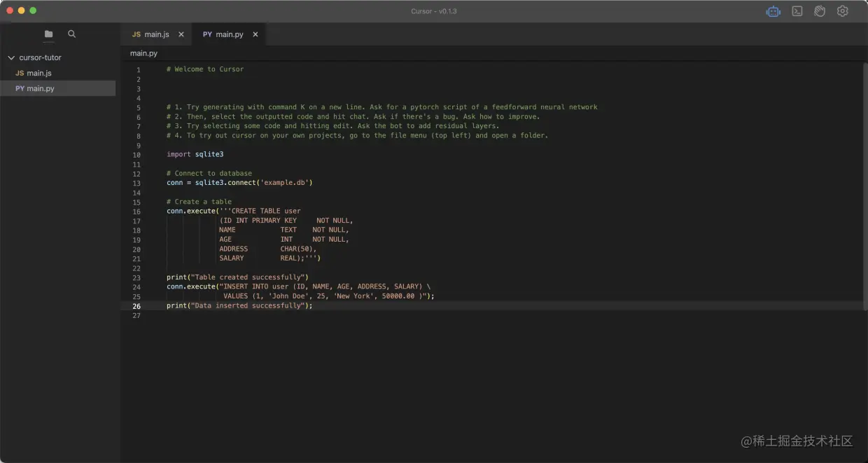Screen dimensions: 868x463
Task: Close the main.js tab
Action: coord(181,34)
